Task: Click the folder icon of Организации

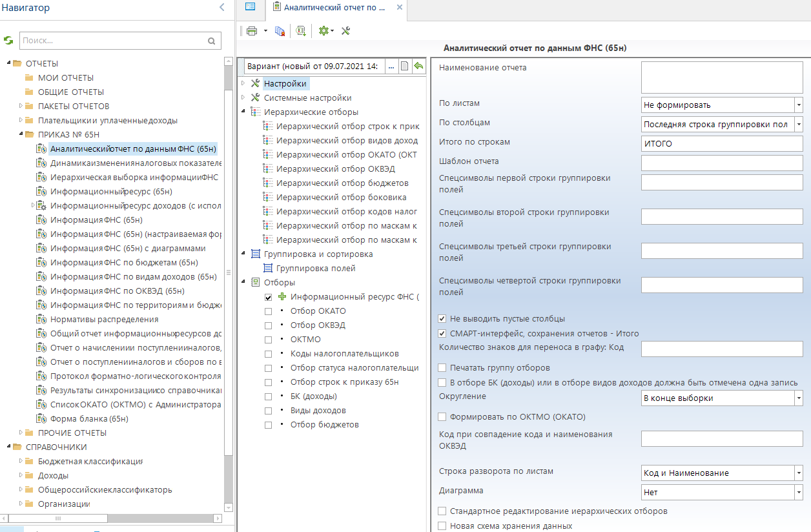Action: pyautogui.click(x=29, y=504)
